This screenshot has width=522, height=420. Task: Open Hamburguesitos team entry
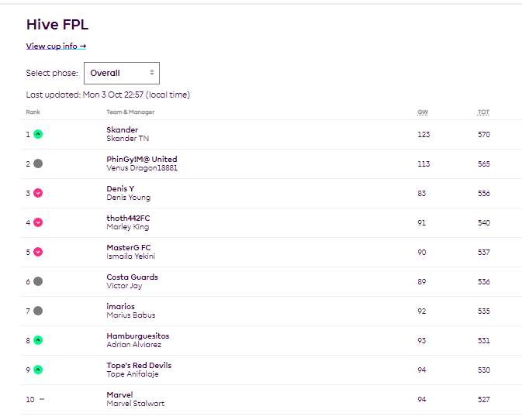click(137, 336)
